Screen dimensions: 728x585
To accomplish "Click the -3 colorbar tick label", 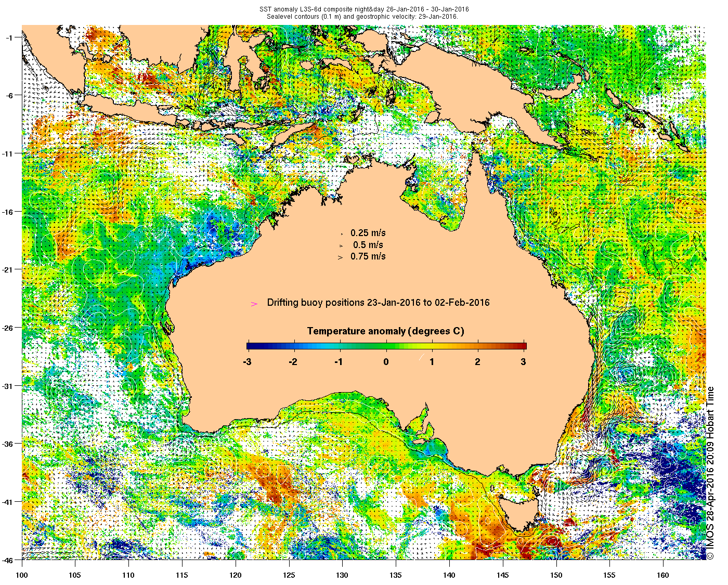I will (247, 362).
